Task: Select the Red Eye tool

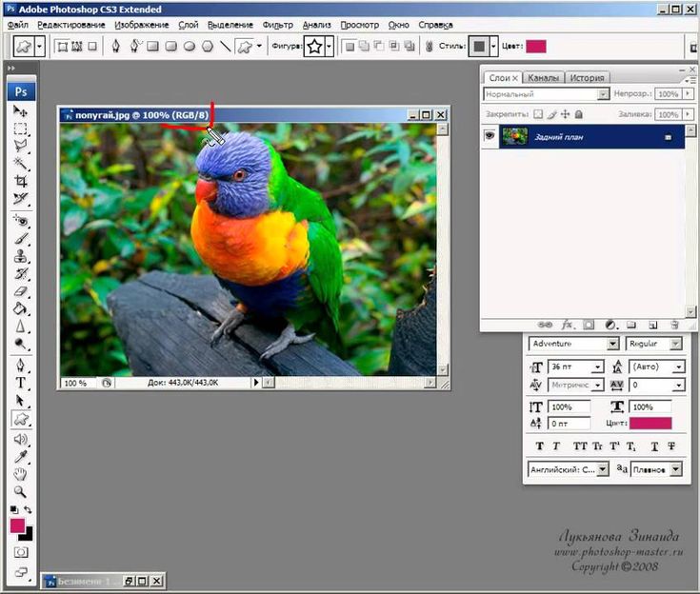Action: click(x=20, y=221)
